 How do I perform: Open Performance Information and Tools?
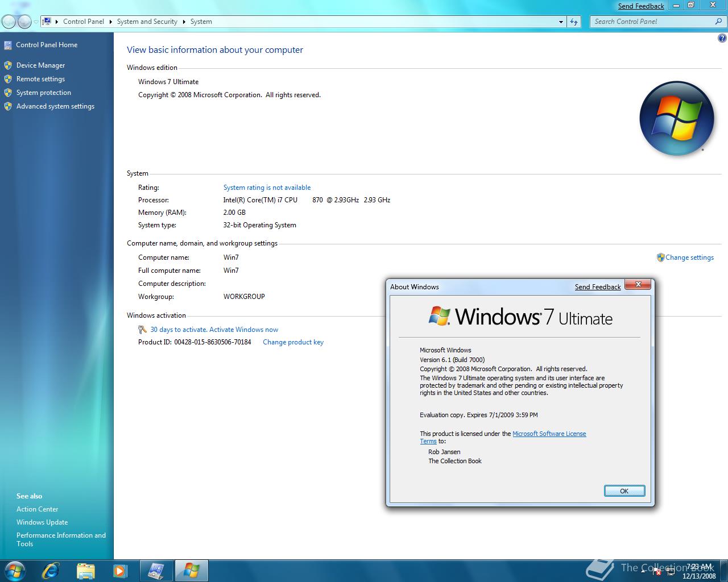pyautogui.click(x=61, y=539)
